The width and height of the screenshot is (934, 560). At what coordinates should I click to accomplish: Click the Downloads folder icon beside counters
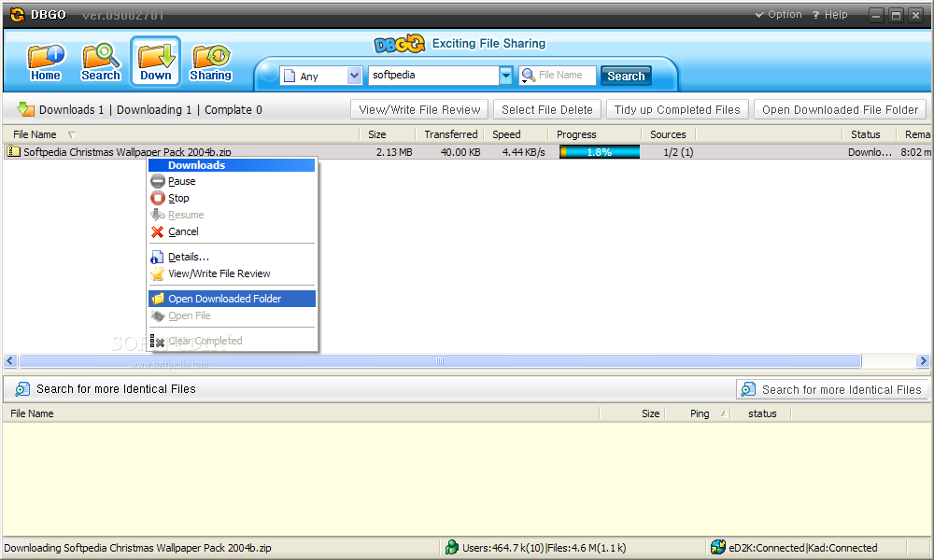coord(25,109)
